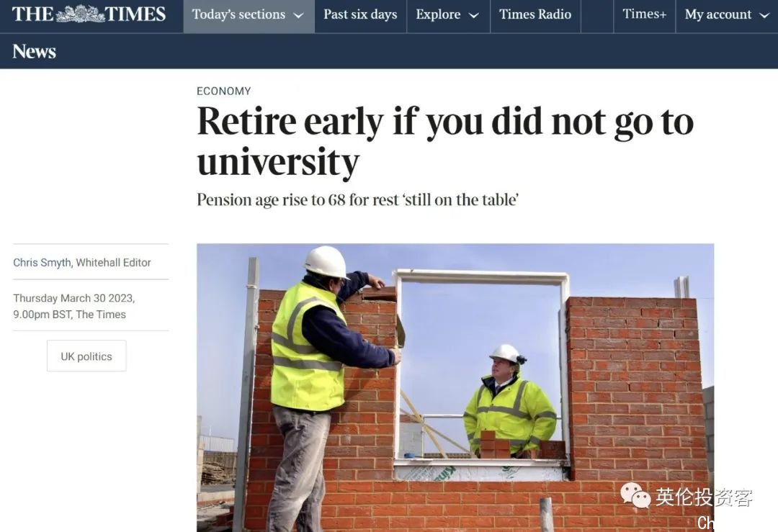This screenshot has height=532, width=778.
Task: Go to Times Radio
Action: coord(535,14)
